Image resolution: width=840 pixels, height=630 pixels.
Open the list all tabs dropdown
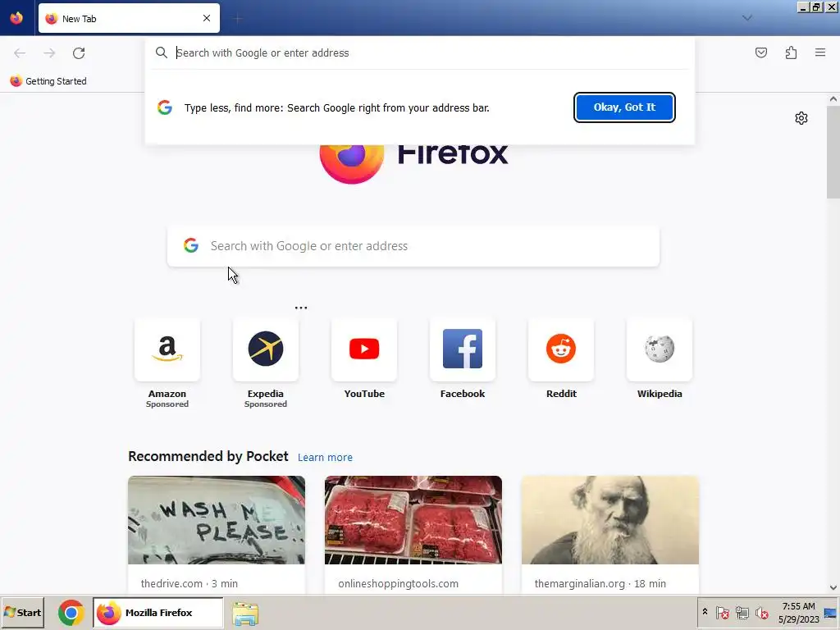(746, 18)
